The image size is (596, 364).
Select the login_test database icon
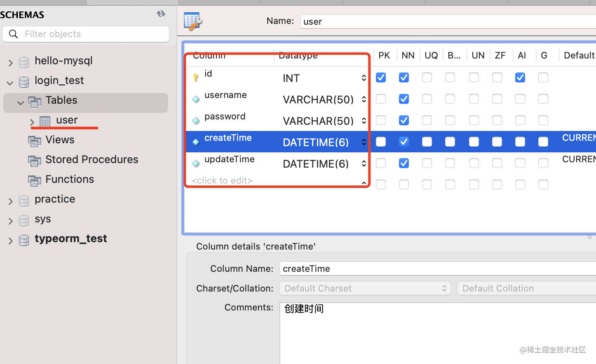24,82
